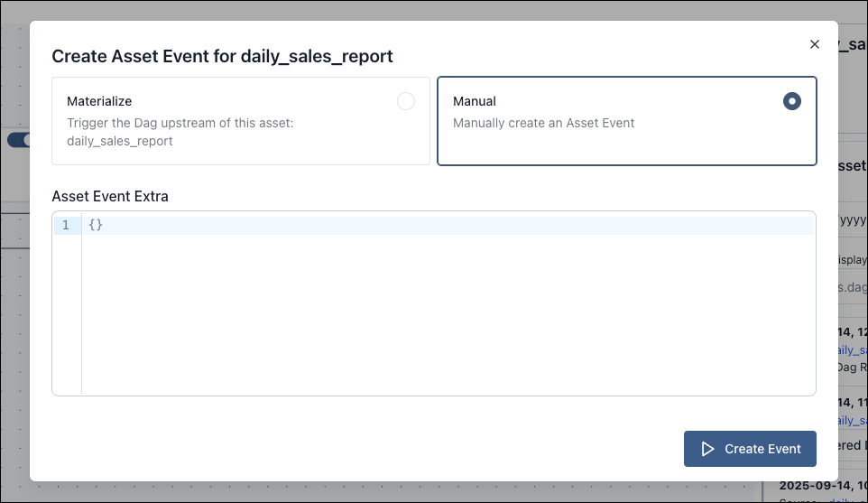Screen dimensions: 868x503
Task: Select the Materialize radio circle
Action: (x=406, y=101)
